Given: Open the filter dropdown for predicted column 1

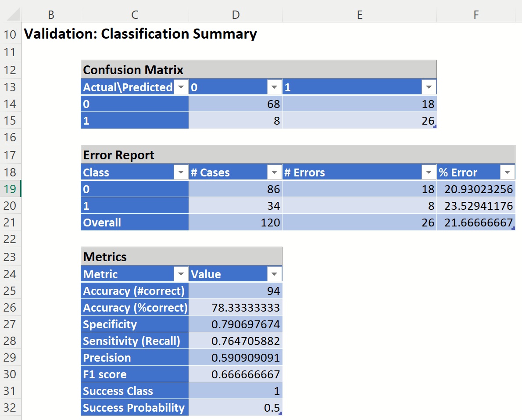Looking at the screenshot, I should (429, 87).
